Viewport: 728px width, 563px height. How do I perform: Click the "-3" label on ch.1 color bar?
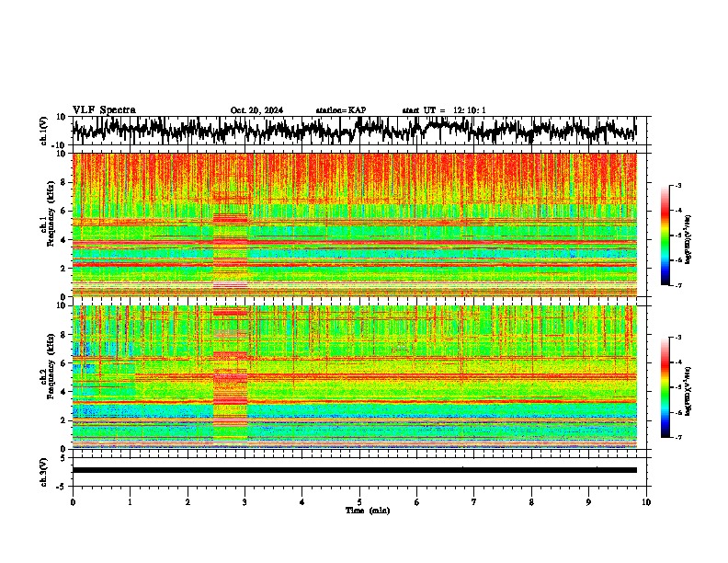(x=677, y=185)
